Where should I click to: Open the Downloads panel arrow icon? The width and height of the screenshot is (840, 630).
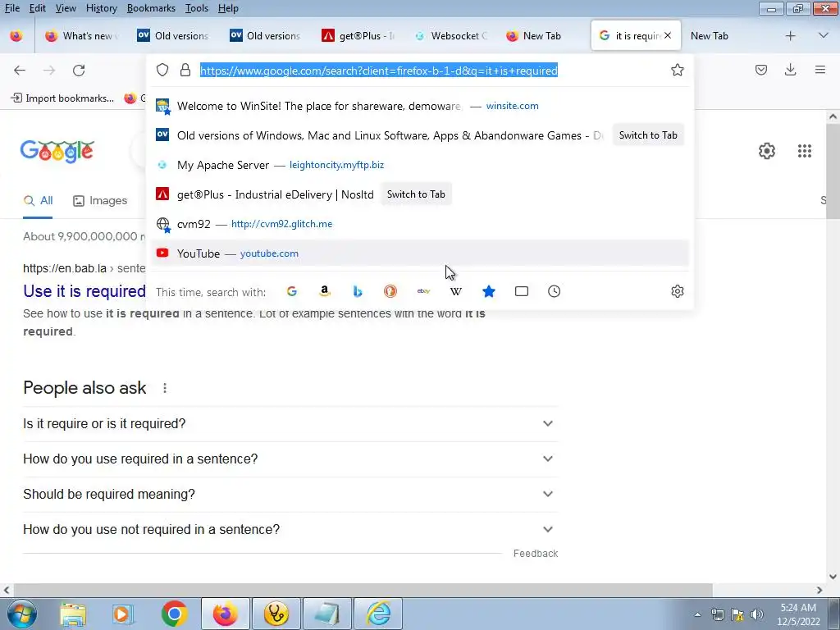click(x=790, y=71)
